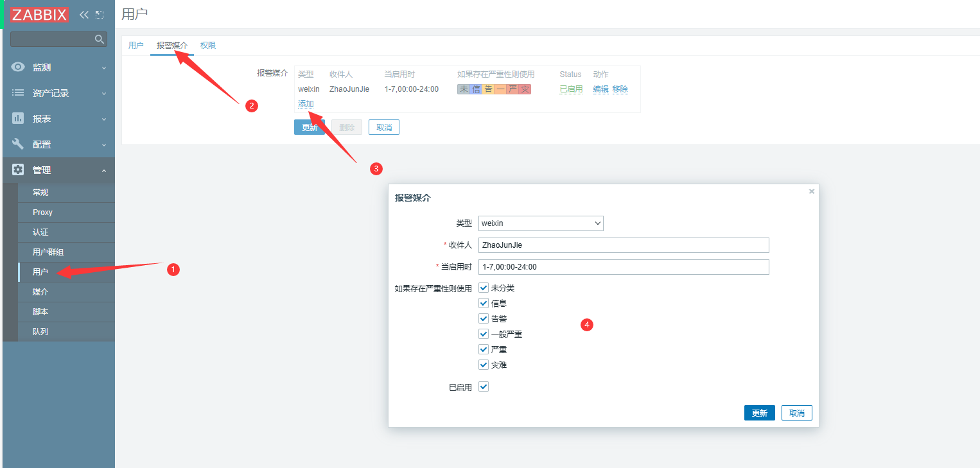Collapse sidebar with double-arrow icon
980x468 pixels.
(84, 14)
